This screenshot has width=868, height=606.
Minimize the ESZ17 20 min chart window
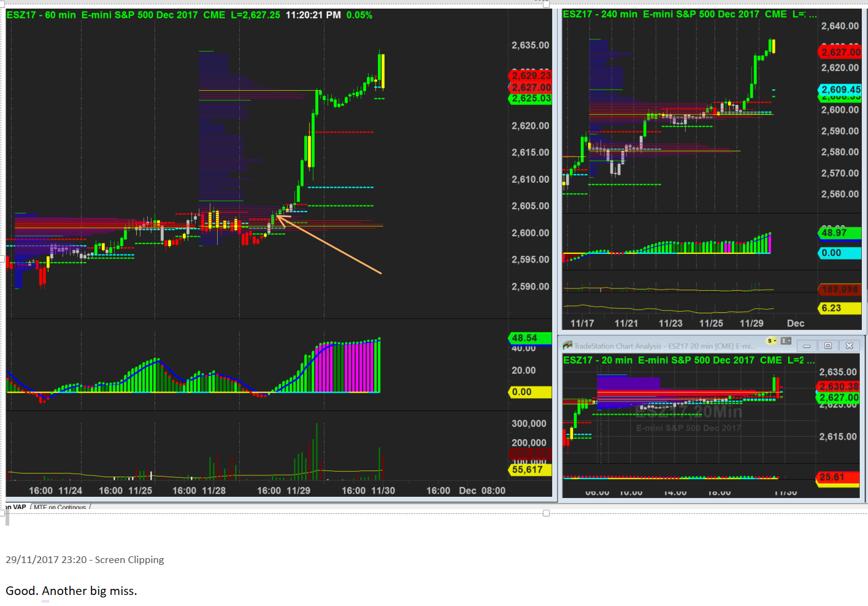(807, 346)
